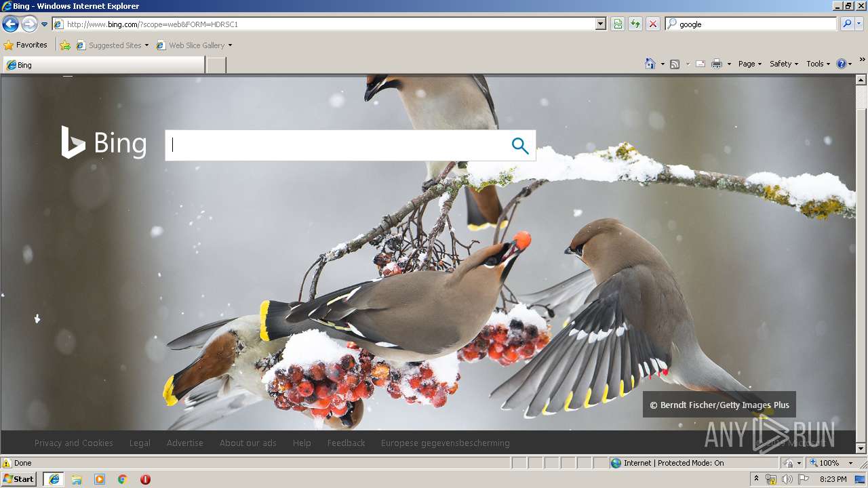Click the vertical scrollbar up arrow
The width and height of the screenshot is (868, 488).
pos(861,80)
